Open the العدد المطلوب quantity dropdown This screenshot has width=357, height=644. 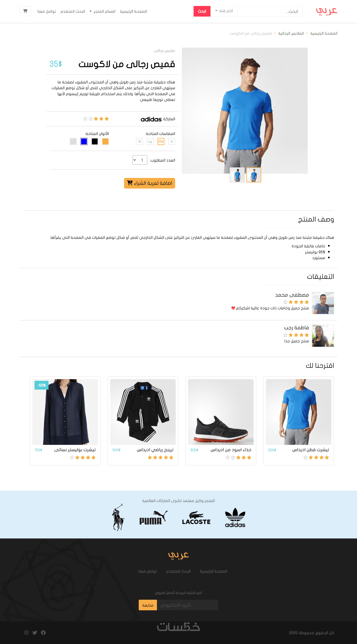coord(140,160)
